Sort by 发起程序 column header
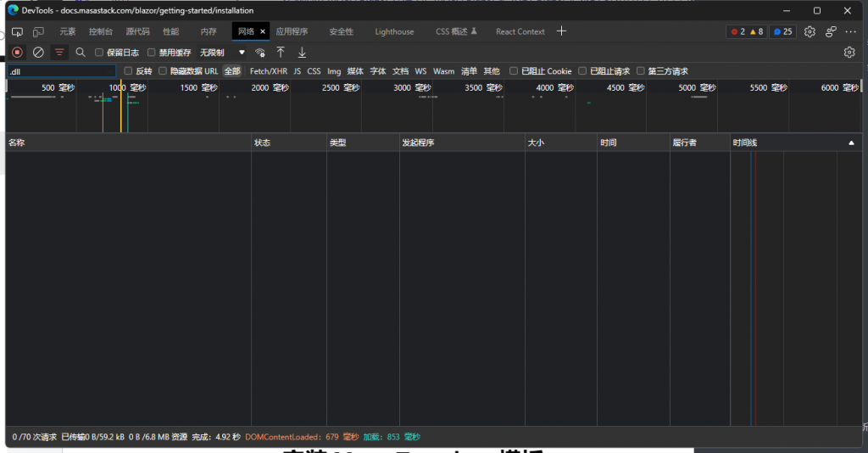 pos(462,143)
